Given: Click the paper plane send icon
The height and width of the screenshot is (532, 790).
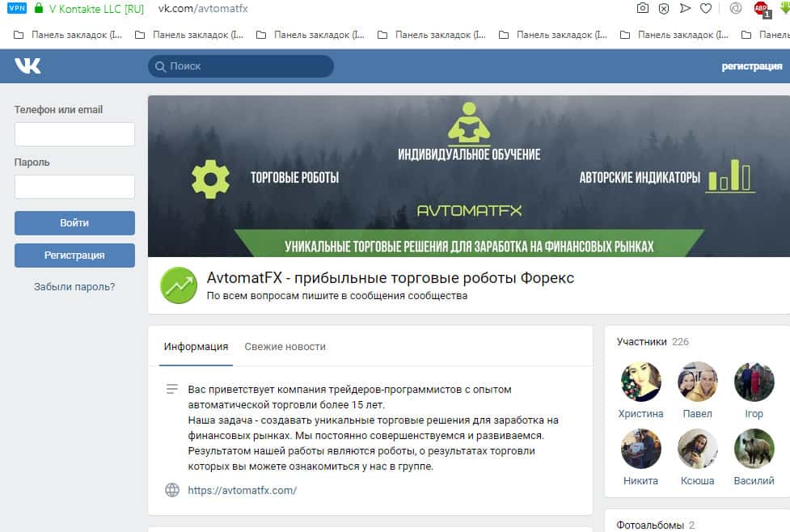Looking at the screenshot, I should (x=685, y=8).
